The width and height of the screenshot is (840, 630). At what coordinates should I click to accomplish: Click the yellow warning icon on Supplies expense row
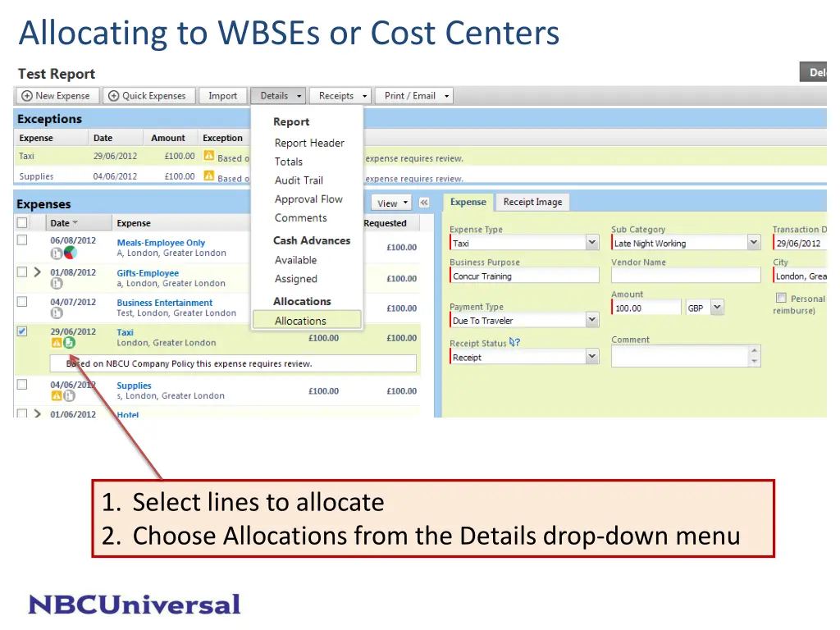(57, 395)
